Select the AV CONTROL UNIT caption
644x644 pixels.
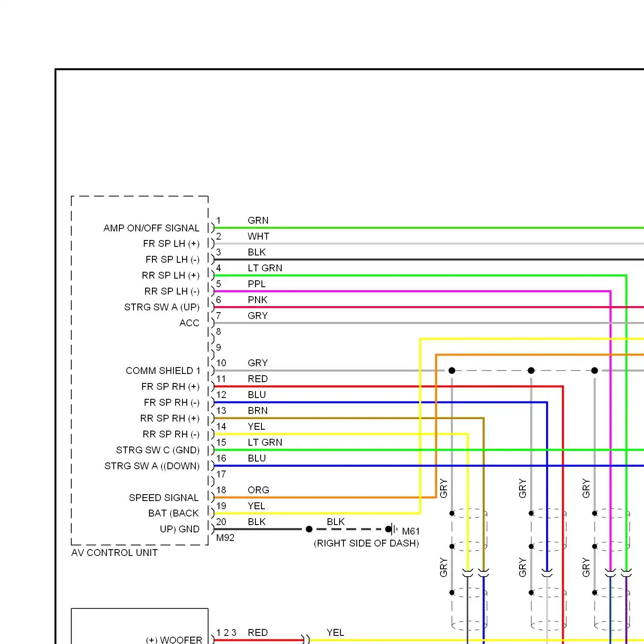point(115,553)
